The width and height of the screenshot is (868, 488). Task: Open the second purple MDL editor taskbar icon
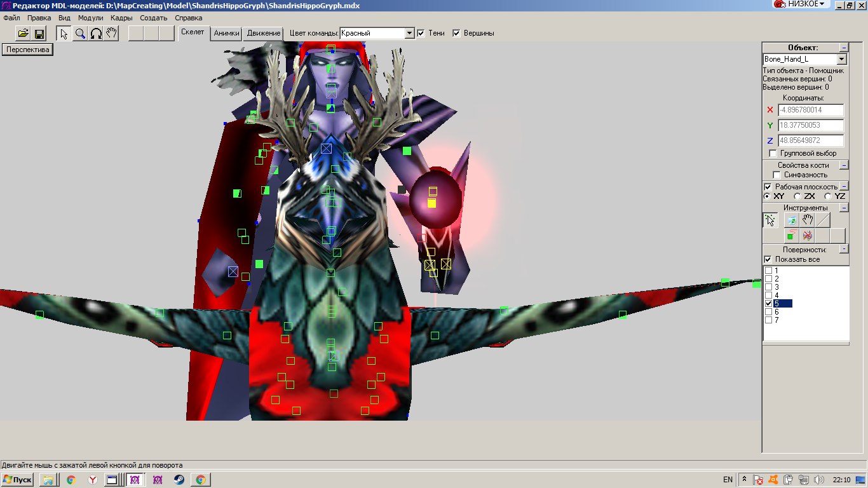[158, 480]
